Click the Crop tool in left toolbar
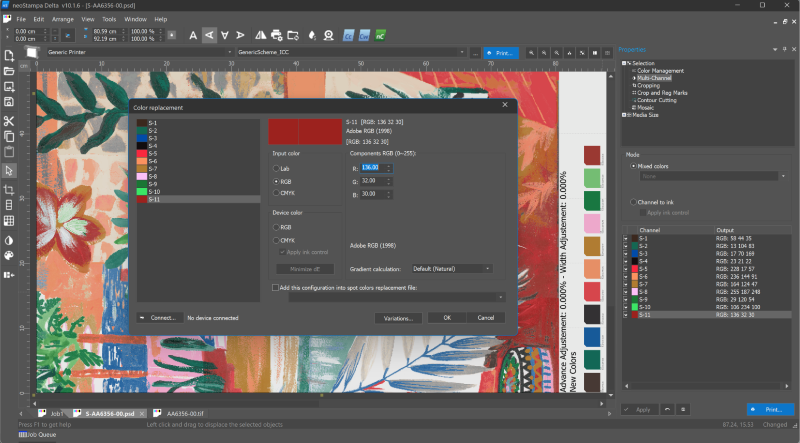The width and height of the screenshot is (800, 443). pyautogui.click(x=8, y=188)
